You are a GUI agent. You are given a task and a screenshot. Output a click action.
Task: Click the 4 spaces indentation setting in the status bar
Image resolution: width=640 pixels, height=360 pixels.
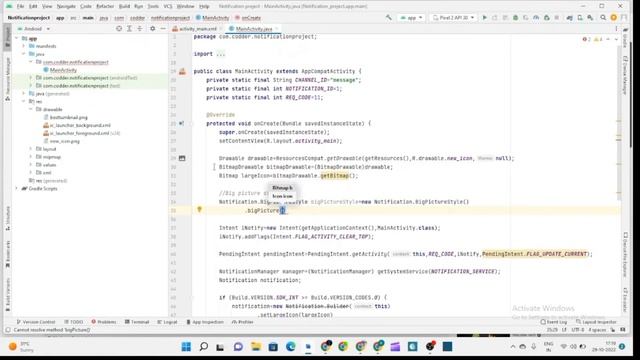coord(597,330)
